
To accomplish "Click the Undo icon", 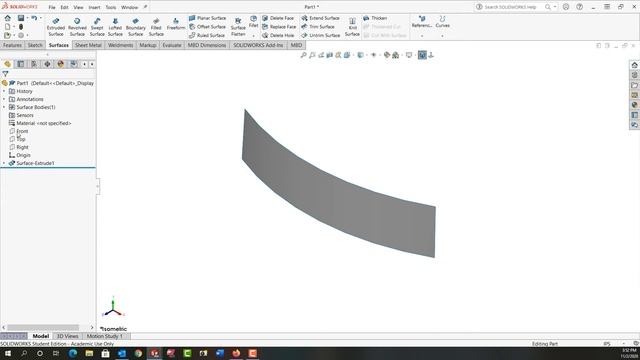I will (x=34, y=18).
